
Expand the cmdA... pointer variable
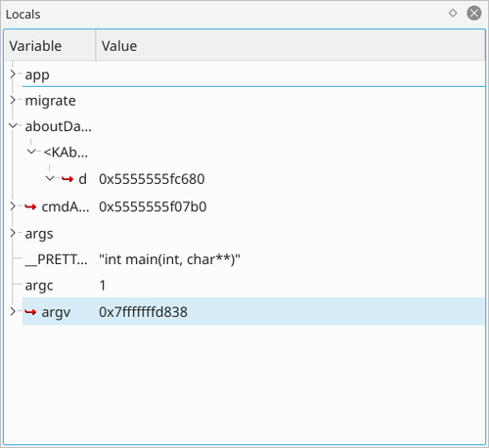[x=13, y=206]
